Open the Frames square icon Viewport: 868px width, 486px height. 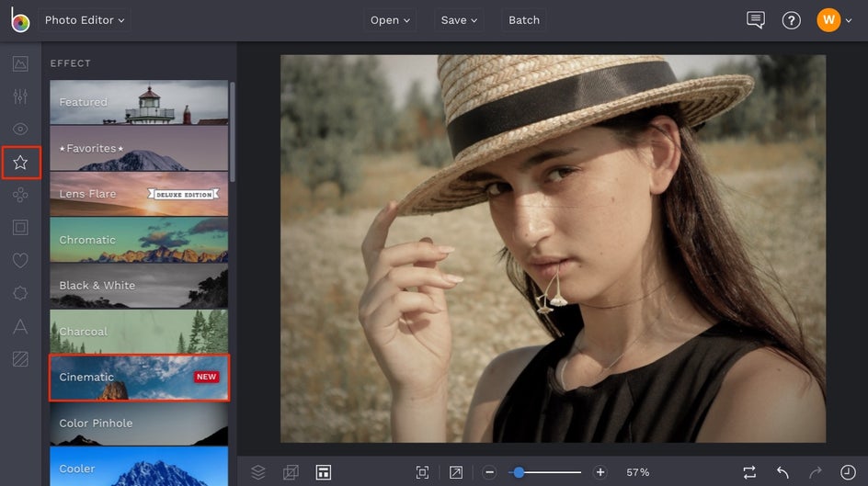(20, 228)
